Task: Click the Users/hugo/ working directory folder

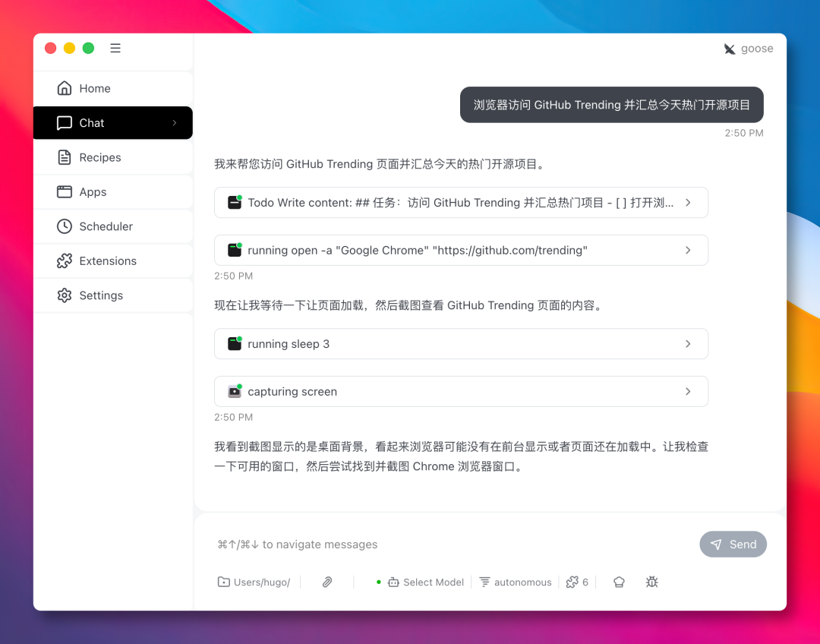Action: tap(254, 582)
